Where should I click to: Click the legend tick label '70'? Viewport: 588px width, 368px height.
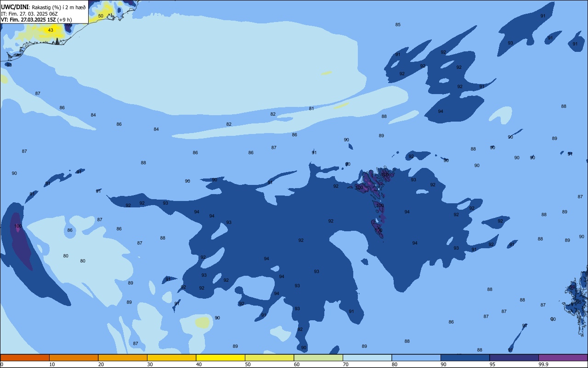pos(345,364)
